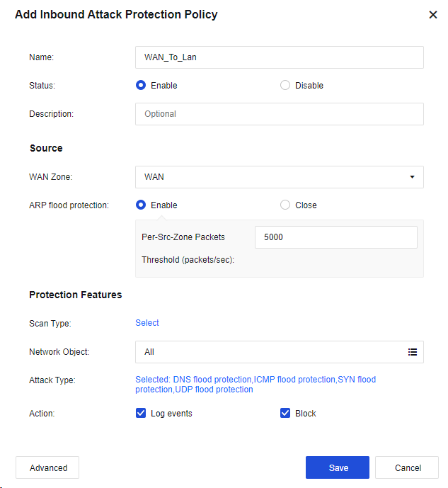This screenshot has width=448, height=488.
Task: Enable ARP flood protection
Action: pos(141,205)
